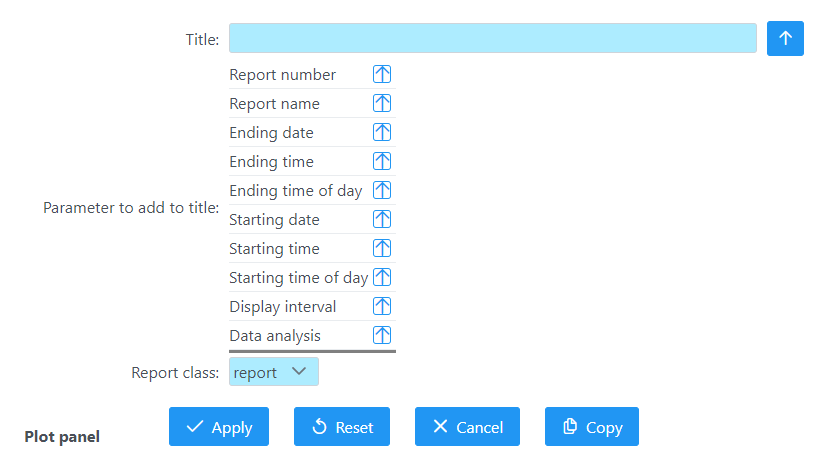Add Ending time parameter via its arrow icon

pos(382,162)
